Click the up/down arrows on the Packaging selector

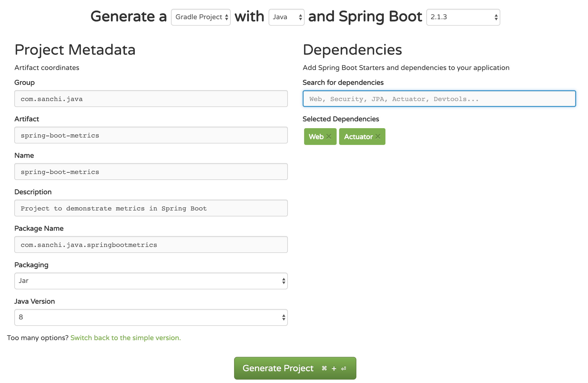[x=284, y=281]
